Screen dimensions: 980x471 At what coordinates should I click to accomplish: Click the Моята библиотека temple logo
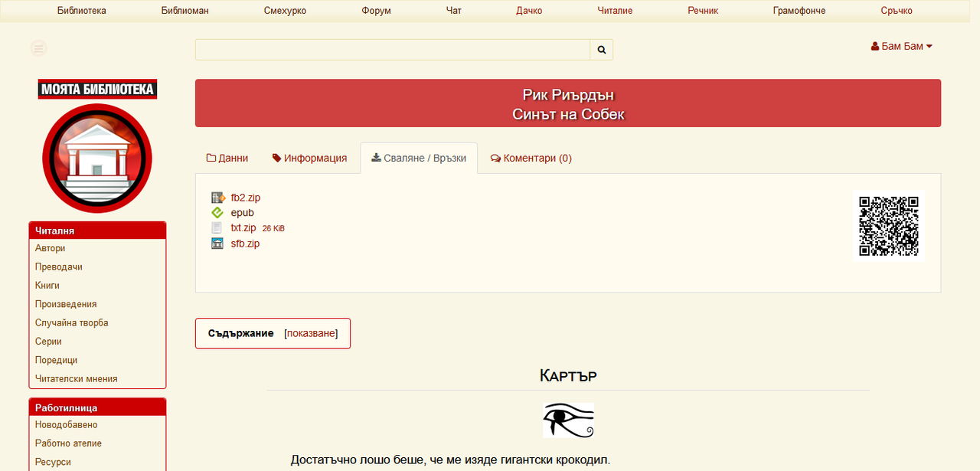coord(97,159)
